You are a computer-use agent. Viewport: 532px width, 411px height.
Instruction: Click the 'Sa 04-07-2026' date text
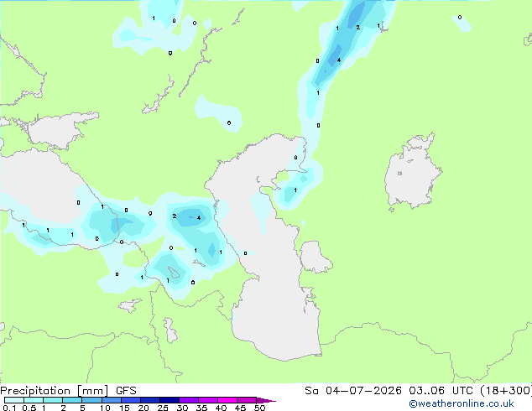pos(353,391)
